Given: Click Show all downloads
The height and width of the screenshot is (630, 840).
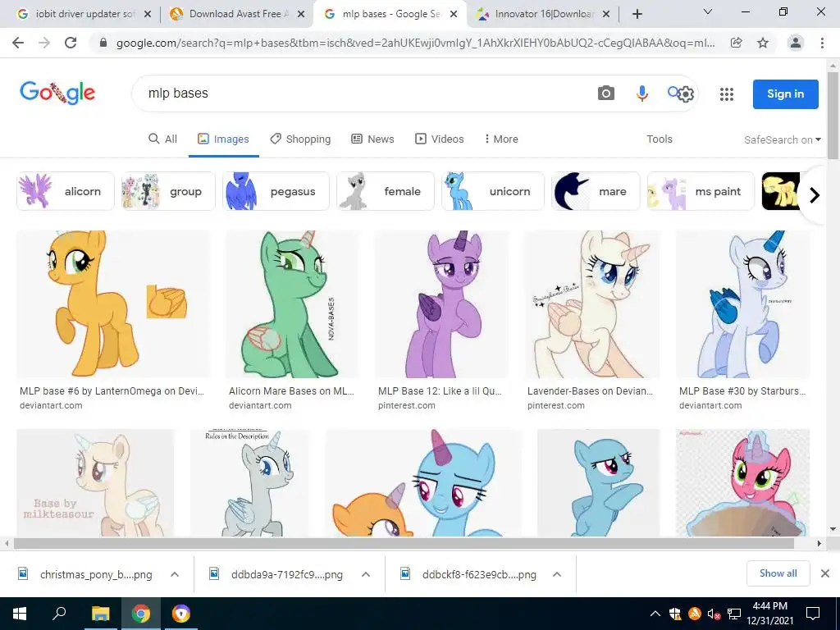Looking at the screenshot, I should click(x=778, y=573).
